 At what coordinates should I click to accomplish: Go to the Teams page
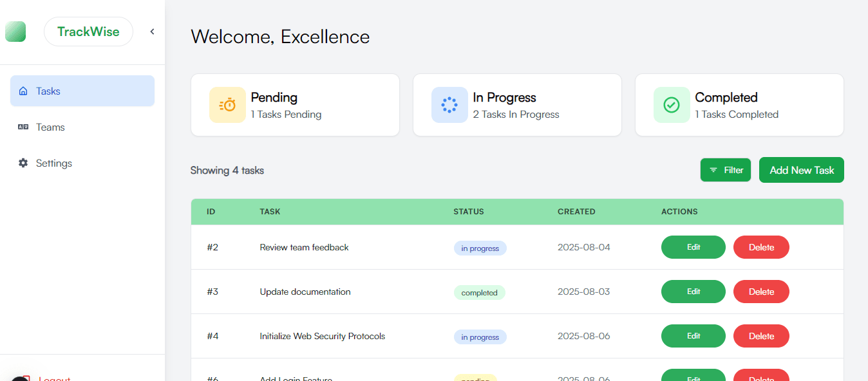click(x=50, y=127)
